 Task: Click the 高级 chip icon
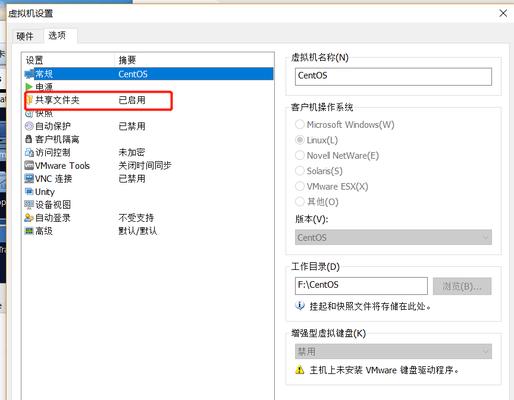click(x=29, y=231)
